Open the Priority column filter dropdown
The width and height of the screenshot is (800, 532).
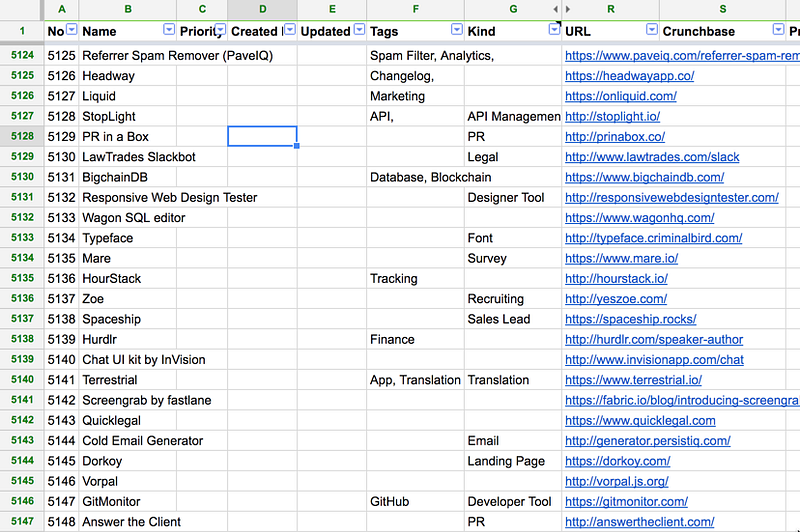pos(220,30)
